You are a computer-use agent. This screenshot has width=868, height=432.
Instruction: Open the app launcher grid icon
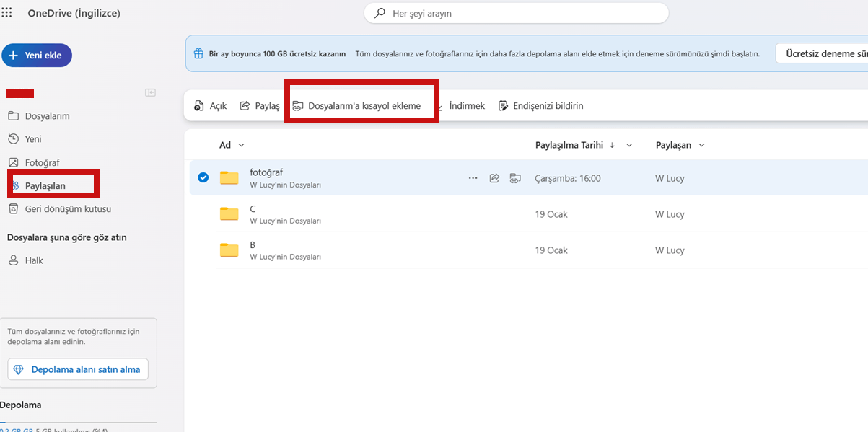click(6, 12)
